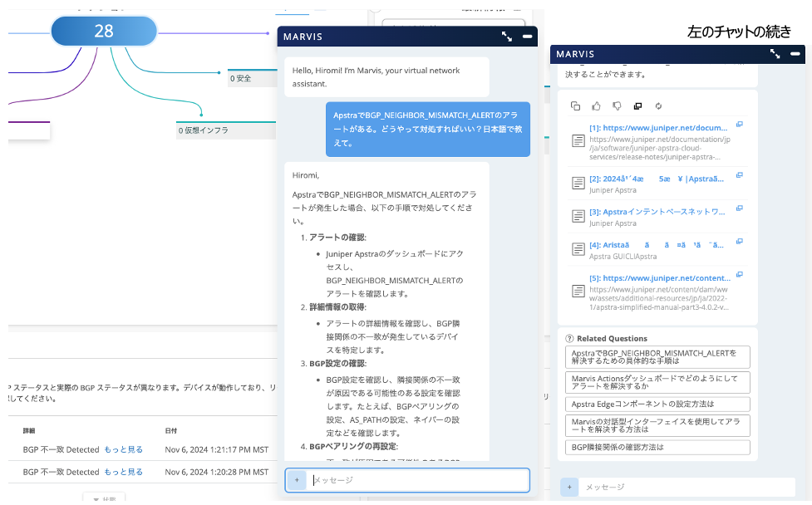This screenshot has width=812, height=505.
Task: Minimize the left Marvis chat panel
Action: [527, 37]
